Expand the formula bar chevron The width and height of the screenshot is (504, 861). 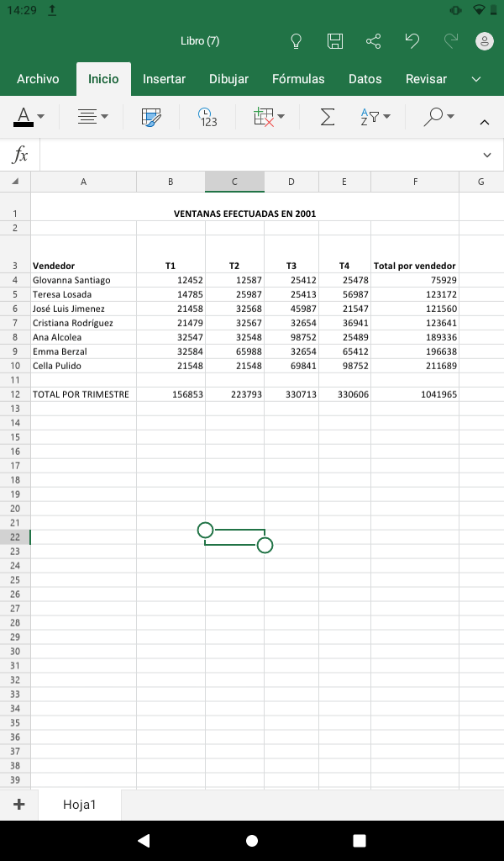point(487,156)
